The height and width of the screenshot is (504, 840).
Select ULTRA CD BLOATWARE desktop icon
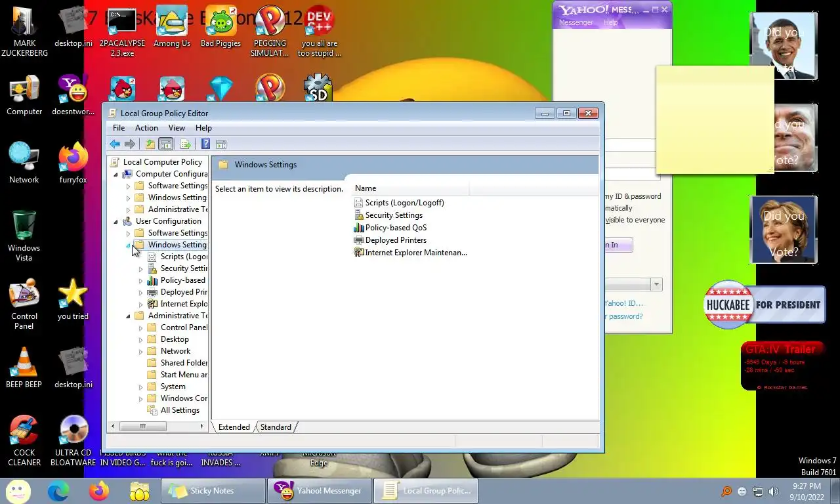(73, 441)
